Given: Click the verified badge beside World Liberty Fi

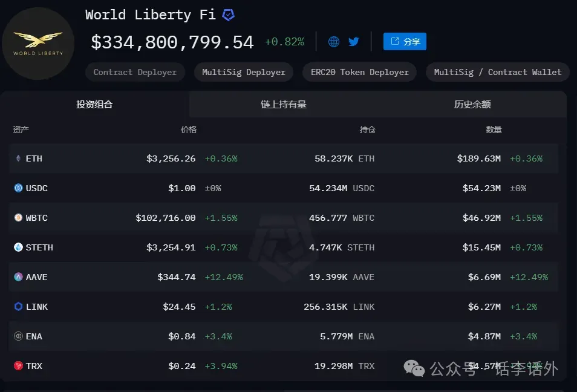Looking at the screenshot, I should click(x=228, y=15).
